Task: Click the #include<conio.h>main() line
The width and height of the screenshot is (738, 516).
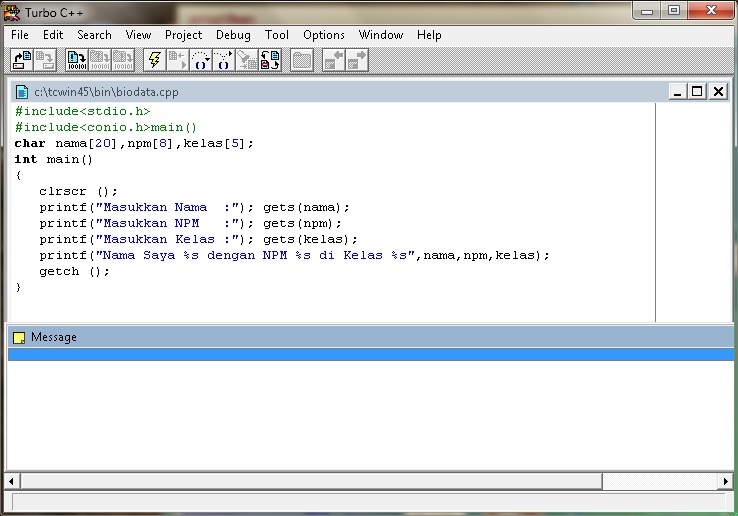Action: click(105, 127)
